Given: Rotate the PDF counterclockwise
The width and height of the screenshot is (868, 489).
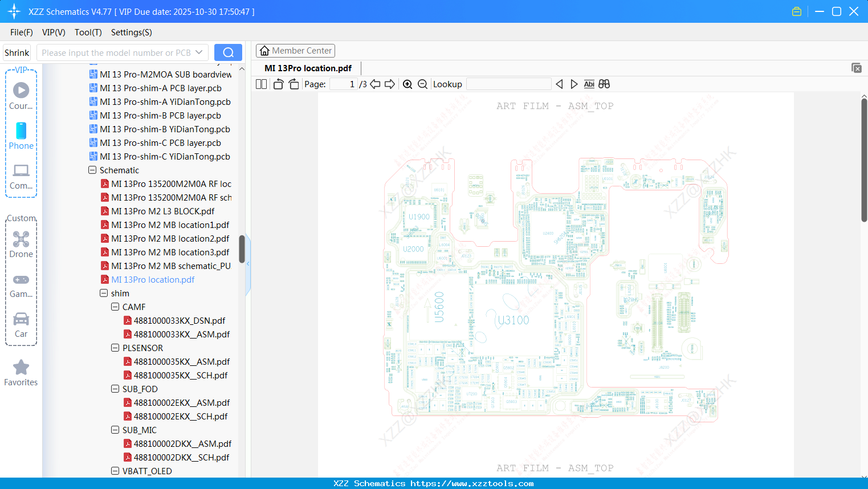Looking at the screenshot, I should point(278,84).
